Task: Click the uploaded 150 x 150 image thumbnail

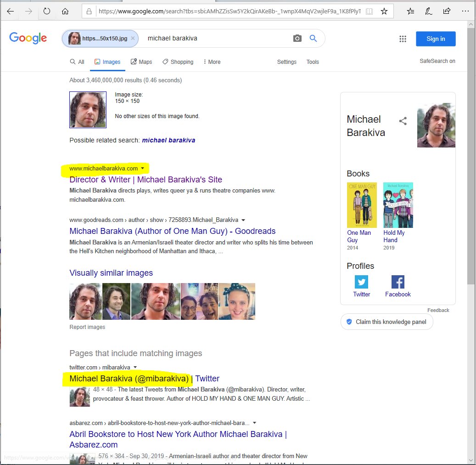Action: point(88,110)
